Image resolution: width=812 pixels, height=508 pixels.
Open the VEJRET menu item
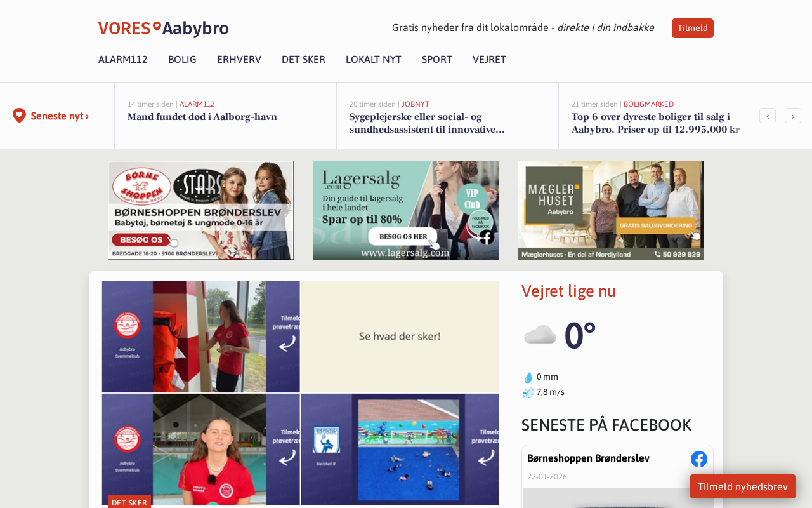click(489, 60)
